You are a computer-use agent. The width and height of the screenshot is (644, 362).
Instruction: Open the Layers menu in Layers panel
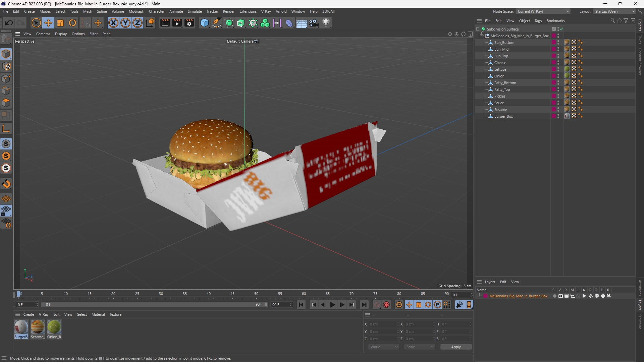tap(490, 282)
